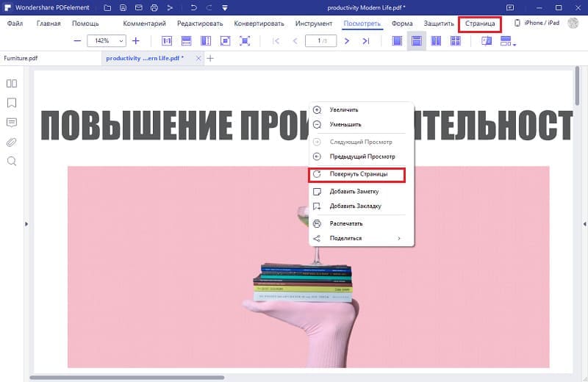
Task: Expand the left panel arrow
Action: pyautogui.click(x=26, y=224)
